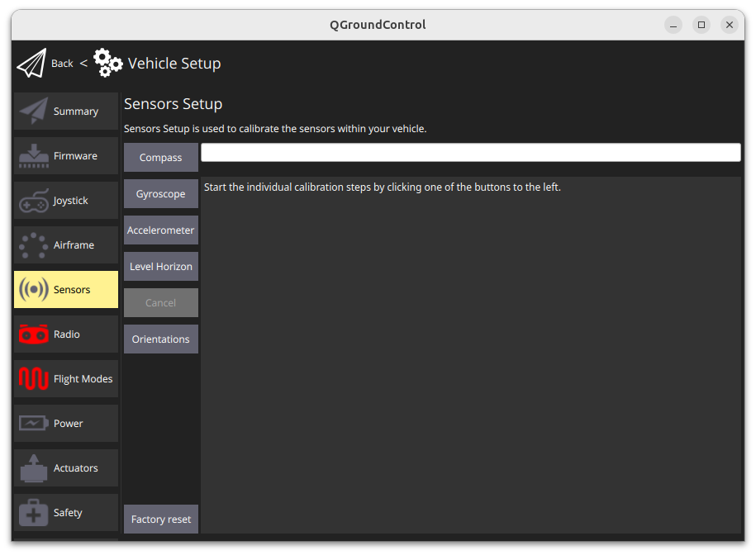Screen dimensions: 756x555
Task: Click the QGroundControl title bar text
Action: pyautogui.click(x=378, y=25)
